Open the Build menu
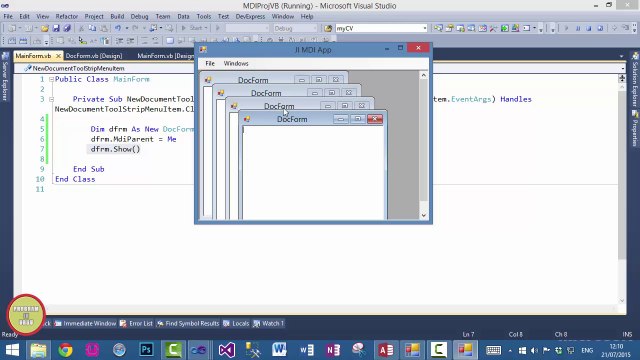640x360 pixels. 117,16
